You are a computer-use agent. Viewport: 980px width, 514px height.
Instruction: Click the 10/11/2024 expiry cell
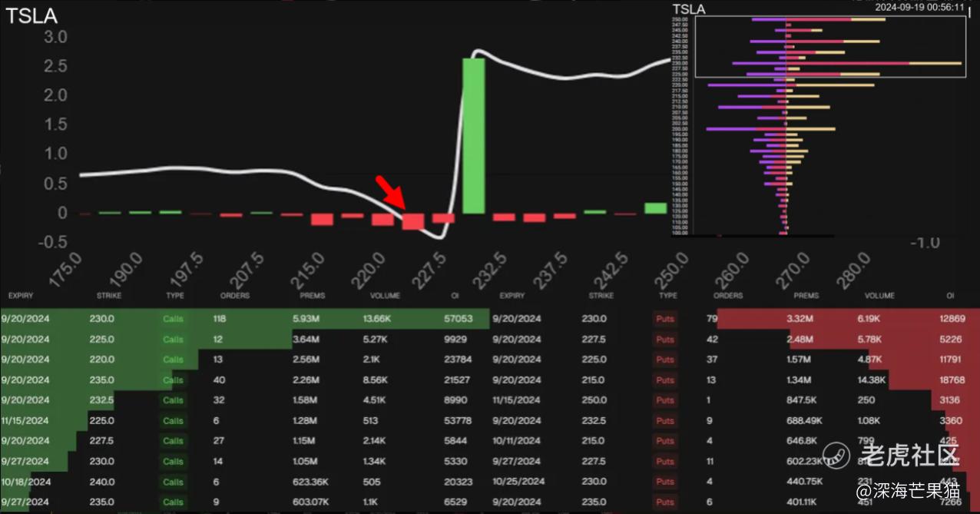[x=517, y=441]
